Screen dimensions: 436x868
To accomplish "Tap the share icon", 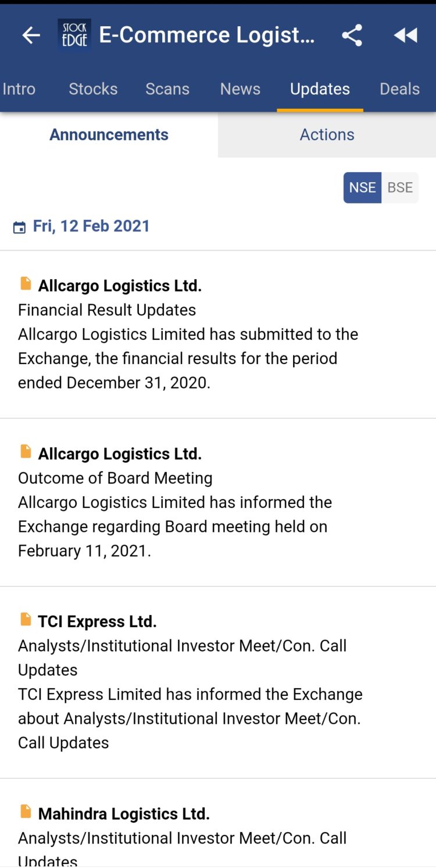I will [352, 35].
